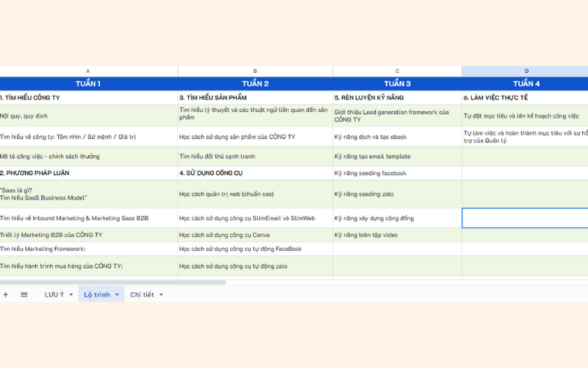Click the TUẦN 2 header cell
Screen dimensions: 588x368
click(255, 83)
